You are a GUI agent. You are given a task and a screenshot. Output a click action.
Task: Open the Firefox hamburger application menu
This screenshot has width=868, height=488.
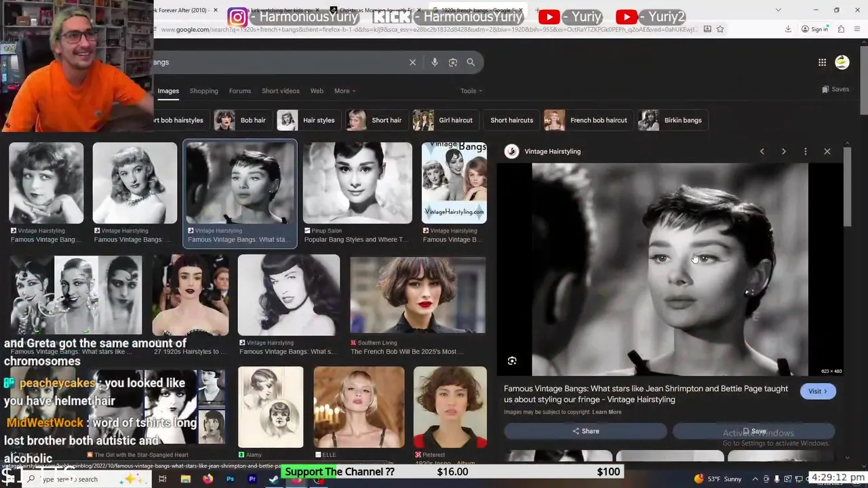tap(858, 29)
